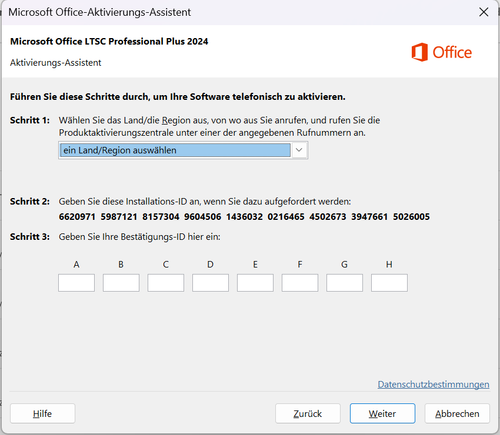
Task: Continue with the Weiter button
Action: [383, 414]
